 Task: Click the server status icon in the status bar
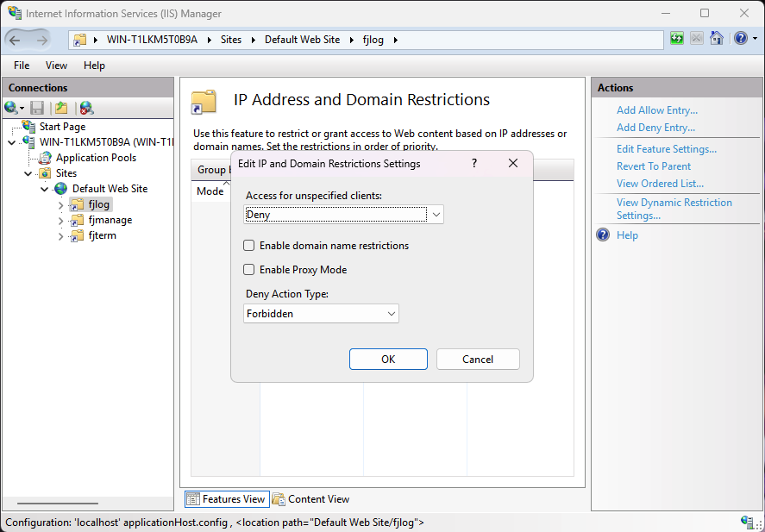tap(749, 522)
